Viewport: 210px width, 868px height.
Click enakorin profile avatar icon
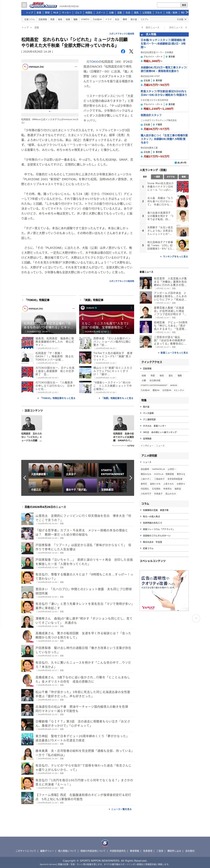coord(83,308)
